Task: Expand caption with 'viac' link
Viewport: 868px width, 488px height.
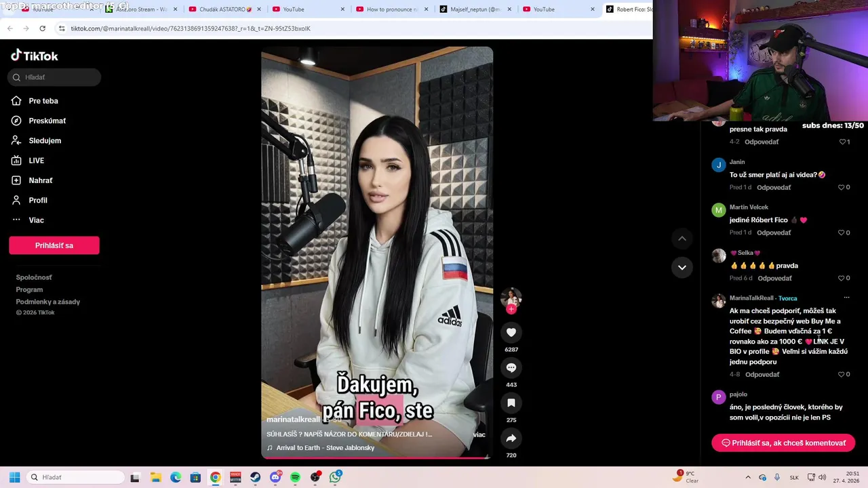Action: pyautogui.click(x=479, y=434)
